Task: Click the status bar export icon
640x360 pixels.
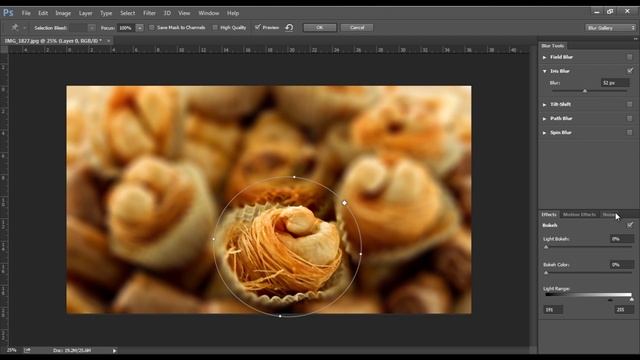Action: [27, 350]
